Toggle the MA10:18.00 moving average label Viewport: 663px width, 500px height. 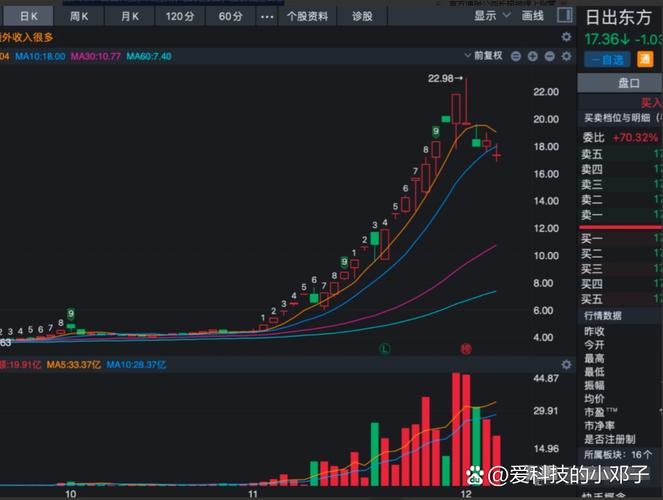40,56
